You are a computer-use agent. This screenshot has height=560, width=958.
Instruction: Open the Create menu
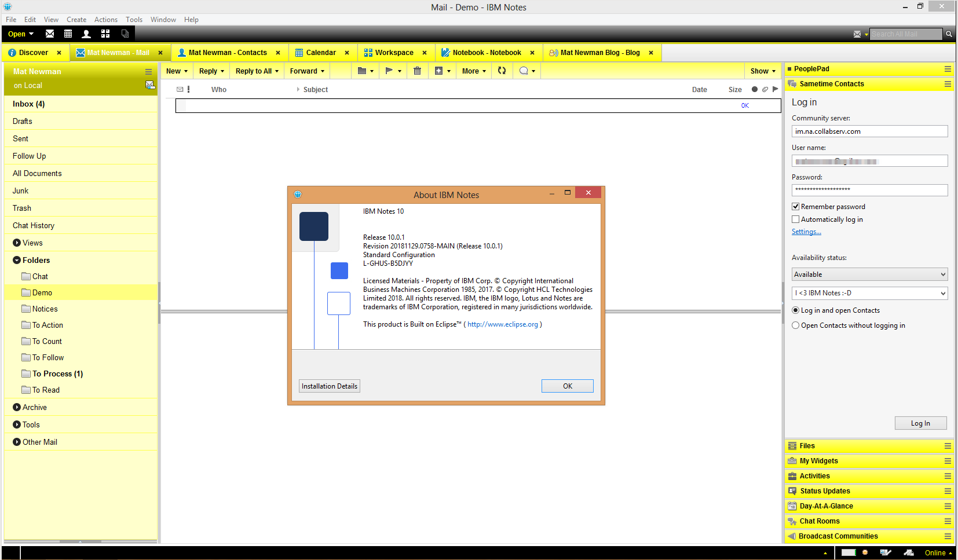(x=76, y=19)
